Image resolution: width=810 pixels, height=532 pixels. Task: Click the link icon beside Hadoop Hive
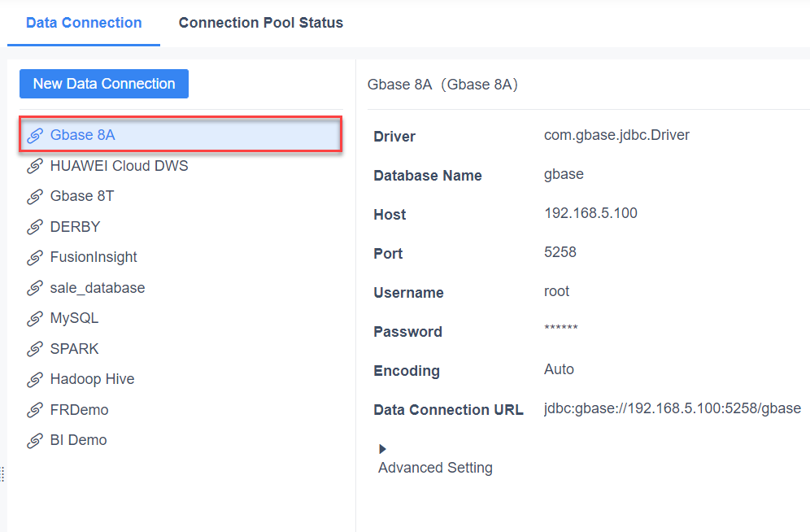coord(35,380)
